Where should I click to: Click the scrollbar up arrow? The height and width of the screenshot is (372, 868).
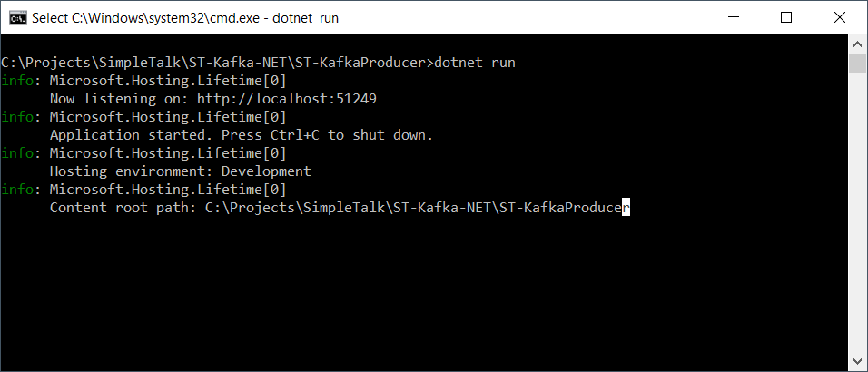pyautogui.click(x=857, y=44)
